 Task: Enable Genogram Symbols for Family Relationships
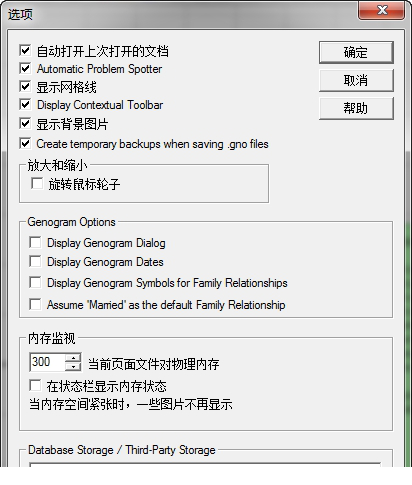35,282
